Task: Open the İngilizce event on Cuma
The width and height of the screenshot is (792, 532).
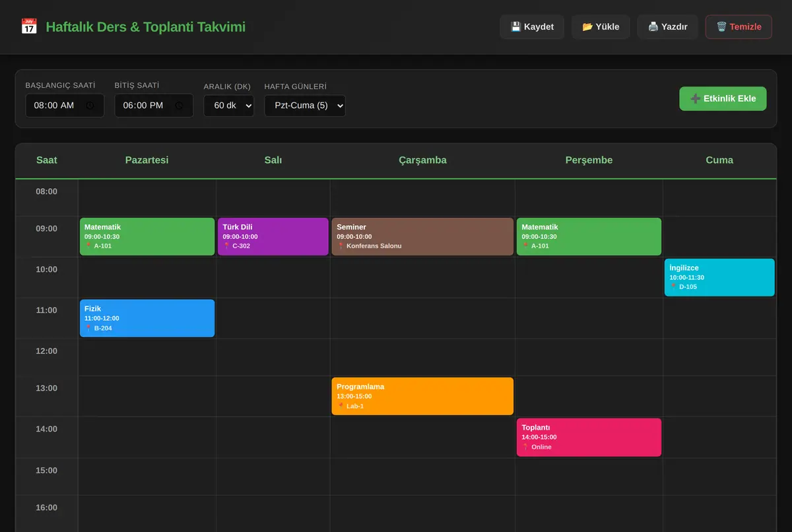Action: click(x=719, y=277)
